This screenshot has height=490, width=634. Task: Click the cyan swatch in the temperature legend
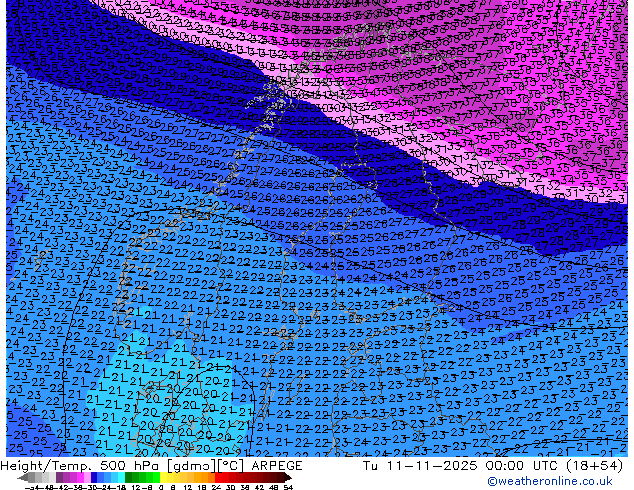pos(121,478)
